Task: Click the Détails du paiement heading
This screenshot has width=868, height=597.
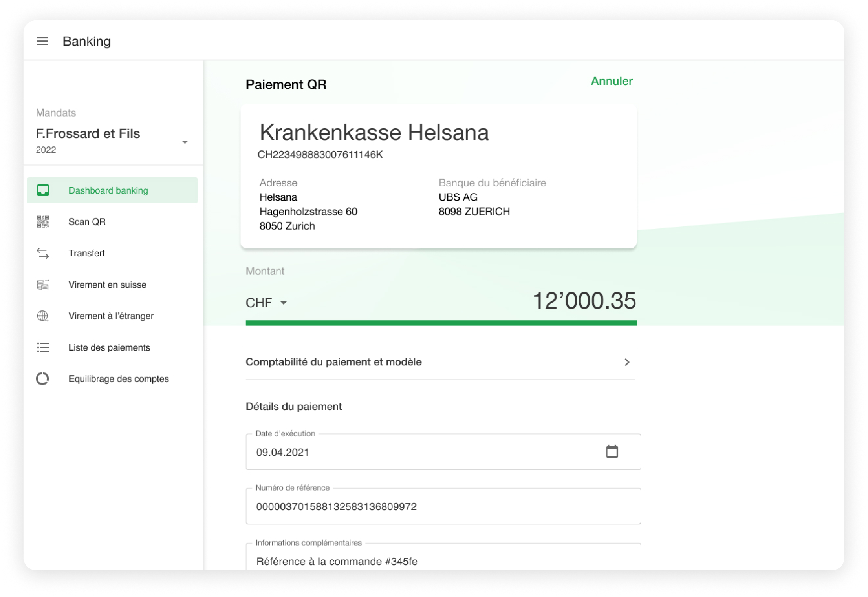Action: [294, 406]
